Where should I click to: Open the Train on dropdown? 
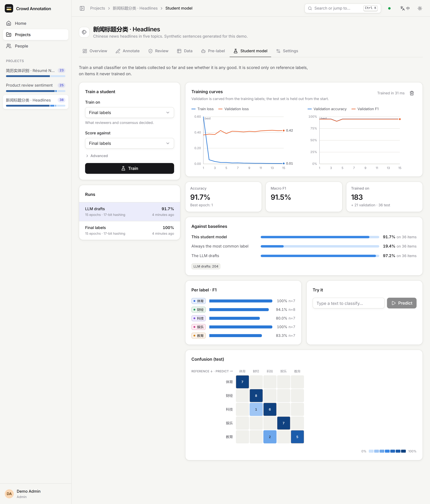(x=129, y=113)
